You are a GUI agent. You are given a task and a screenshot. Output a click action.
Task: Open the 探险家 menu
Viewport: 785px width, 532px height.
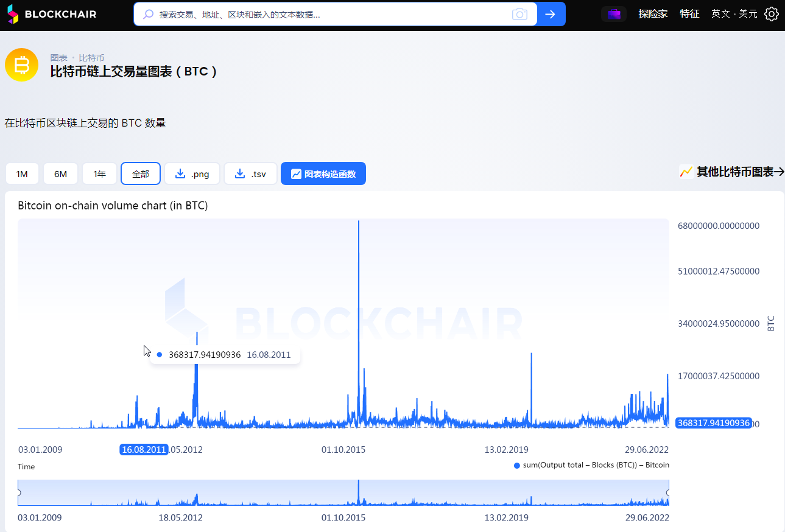[x=653, y=14]
